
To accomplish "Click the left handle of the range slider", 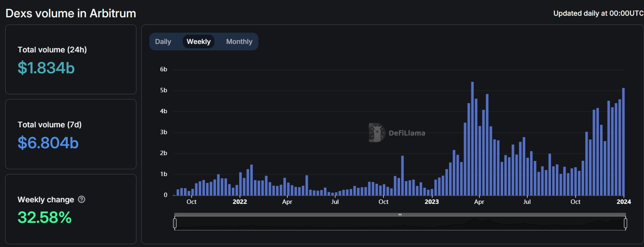I will [175, 223].
